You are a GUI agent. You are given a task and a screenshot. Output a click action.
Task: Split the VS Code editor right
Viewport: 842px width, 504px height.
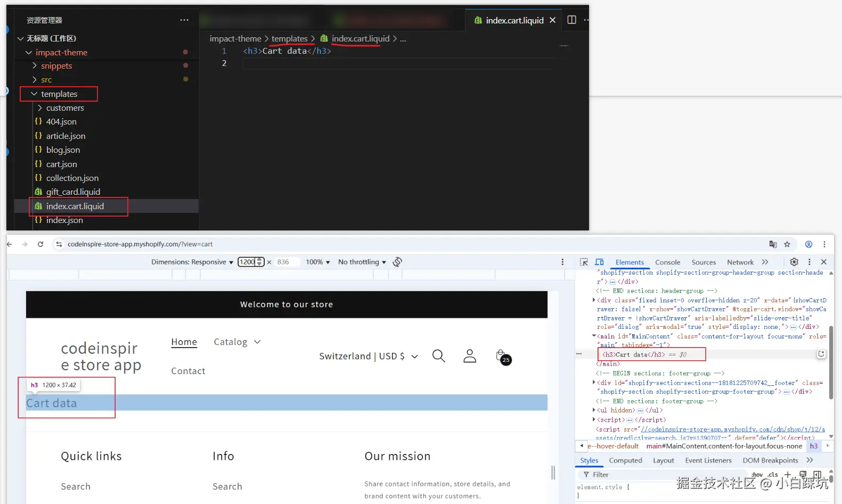[x=571, y=20]
